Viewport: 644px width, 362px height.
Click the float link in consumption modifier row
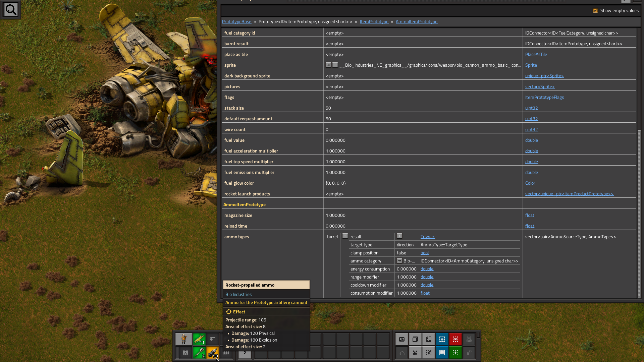tap(425, 293)
